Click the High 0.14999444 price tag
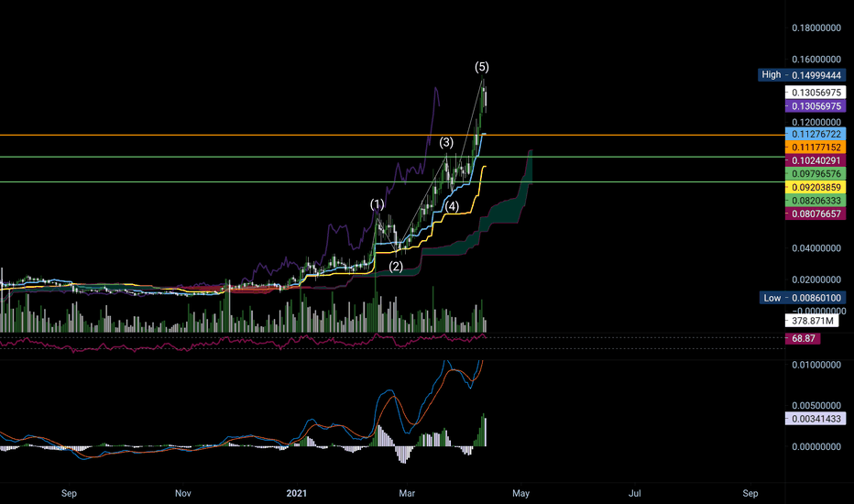Screen dimensions: 854x504 click(x=802, y=75)
